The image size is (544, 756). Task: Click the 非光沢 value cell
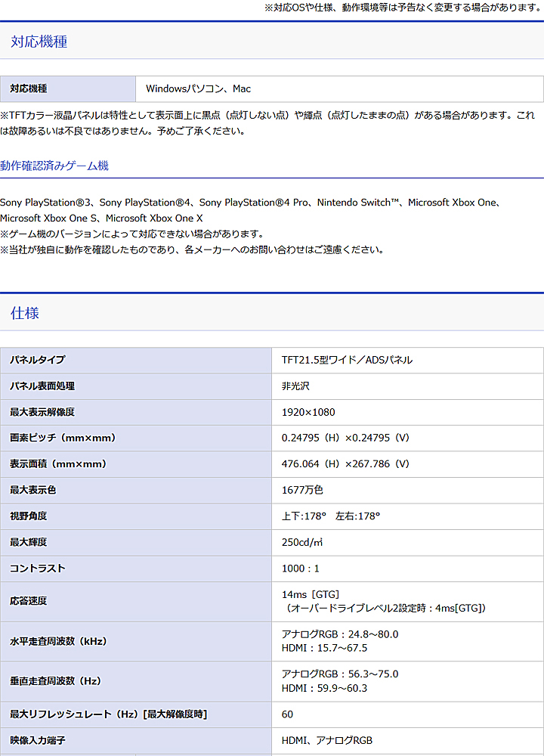pos(408,386)
